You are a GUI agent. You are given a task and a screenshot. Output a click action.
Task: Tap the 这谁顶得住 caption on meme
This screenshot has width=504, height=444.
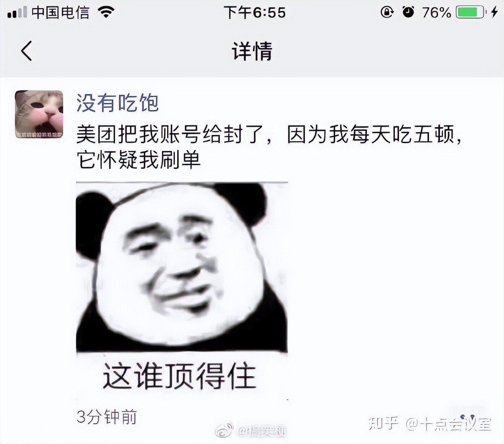(179, 376)
